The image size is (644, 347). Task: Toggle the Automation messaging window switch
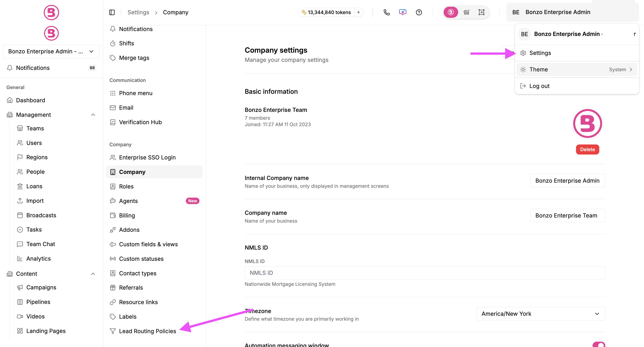(599, 345)
